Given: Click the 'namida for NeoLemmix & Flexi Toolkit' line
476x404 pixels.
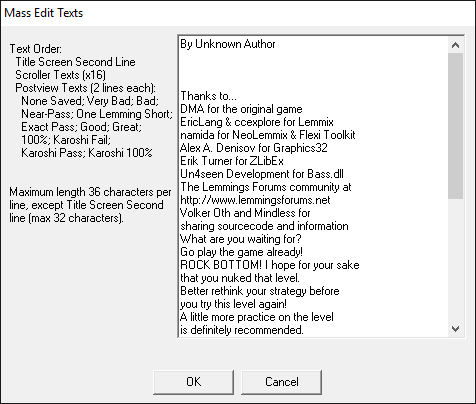Looking at the screenshot, I should 268,135.
